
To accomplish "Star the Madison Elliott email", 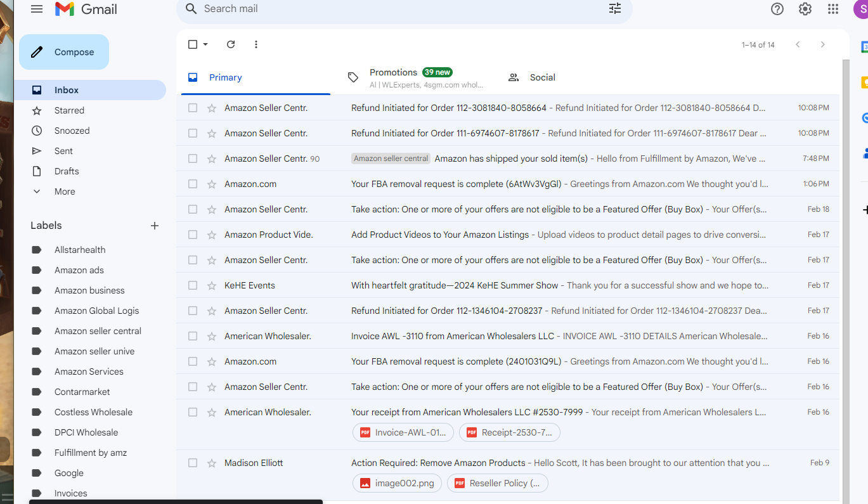I will tap(212, 463).
